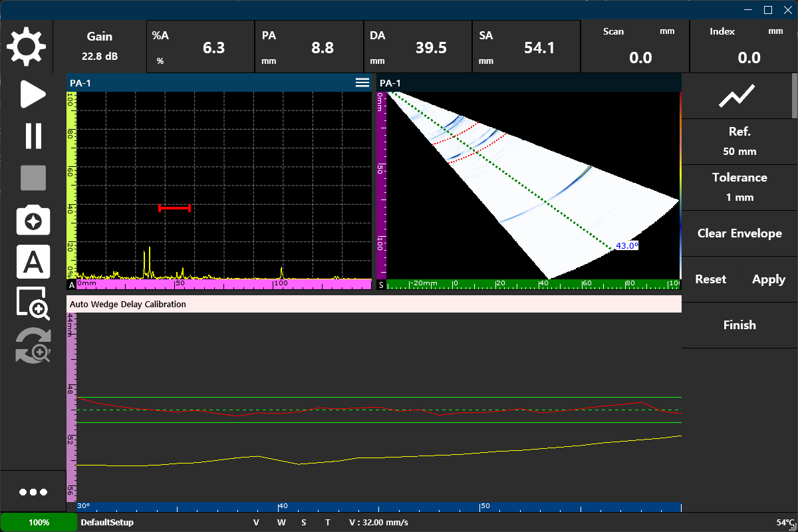Open the Gain 22.8 dB setting
The image size is (798, 532).
point(100,47)
